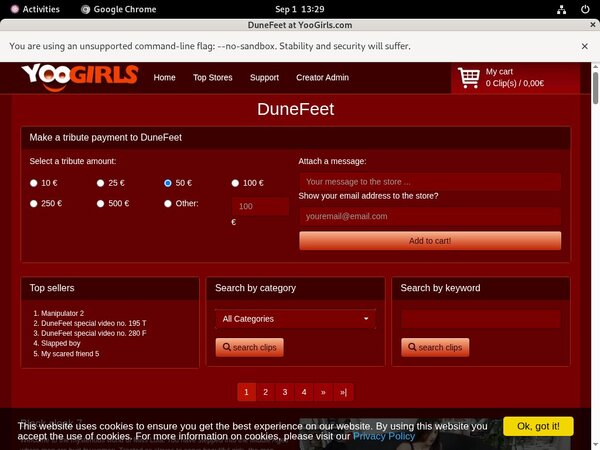Select the 100 € tribute radio button
Viewport: 600px width, 450px height.
236,183
